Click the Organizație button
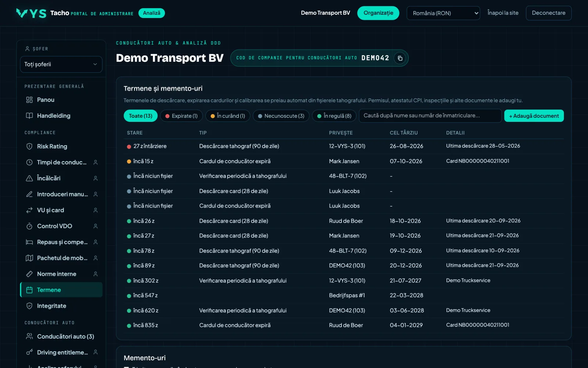Screen dimensions: 588x368 pyautogui.click(x=378, y=13)
